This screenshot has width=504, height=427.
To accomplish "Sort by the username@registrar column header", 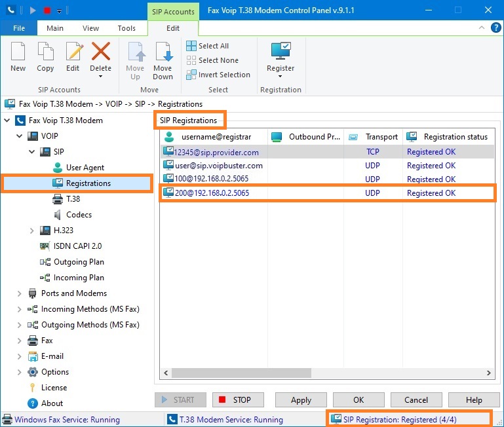I will click(214, 137).
